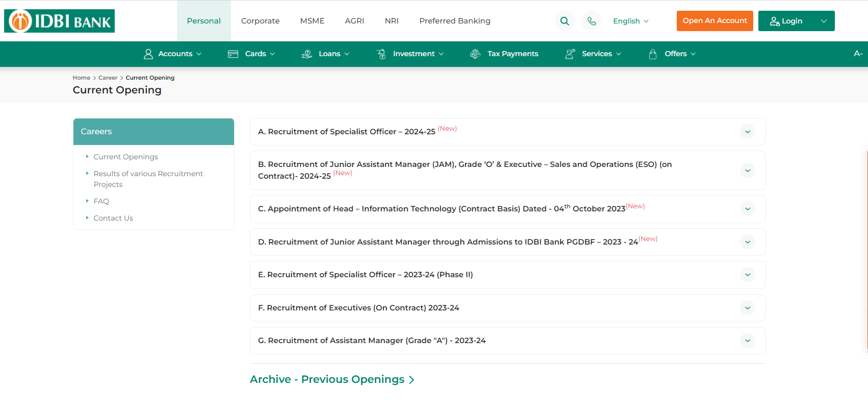The image size is (868, 411).
Task: Click arrow icon after Archive - Previous Openings
Action: [x=412, y=380]
